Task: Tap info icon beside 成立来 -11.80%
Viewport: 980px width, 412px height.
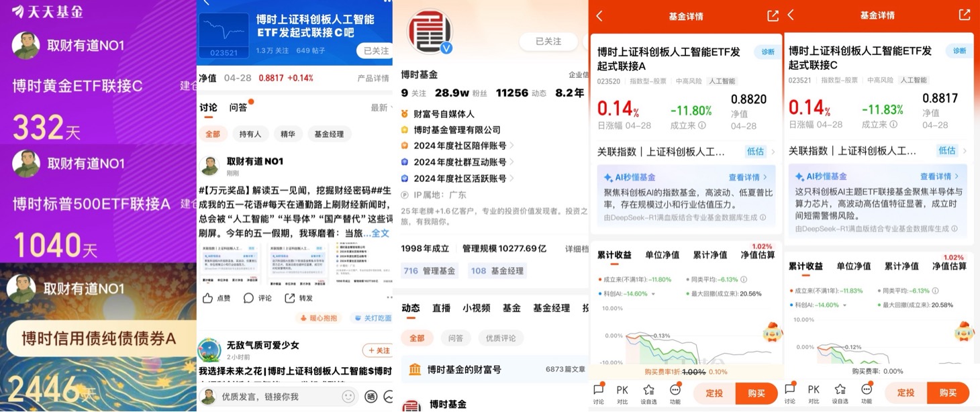Action: click(x=702, y=125)
